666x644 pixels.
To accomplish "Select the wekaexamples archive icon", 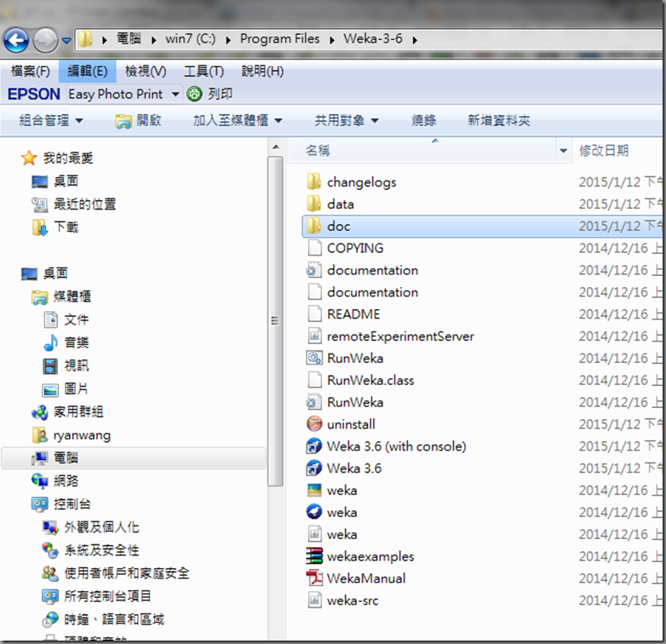I will coord(314,556).
